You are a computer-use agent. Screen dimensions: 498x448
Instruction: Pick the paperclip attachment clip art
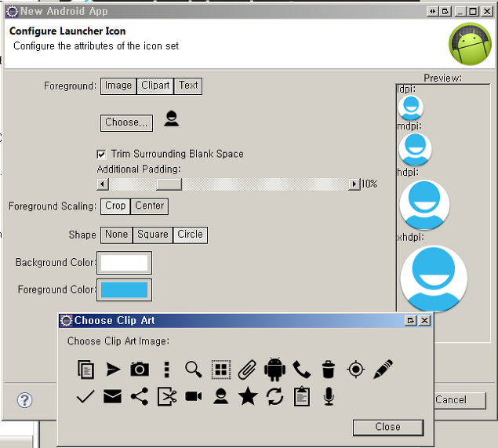pyautogui.click(x=247, y=370)
